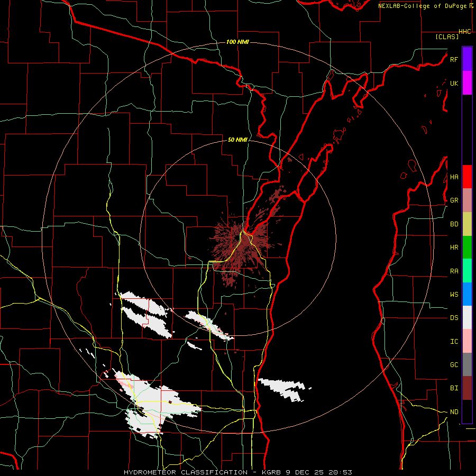Click the "BD" legend label
Screen dimensions: 476x476
pos(454,224)
